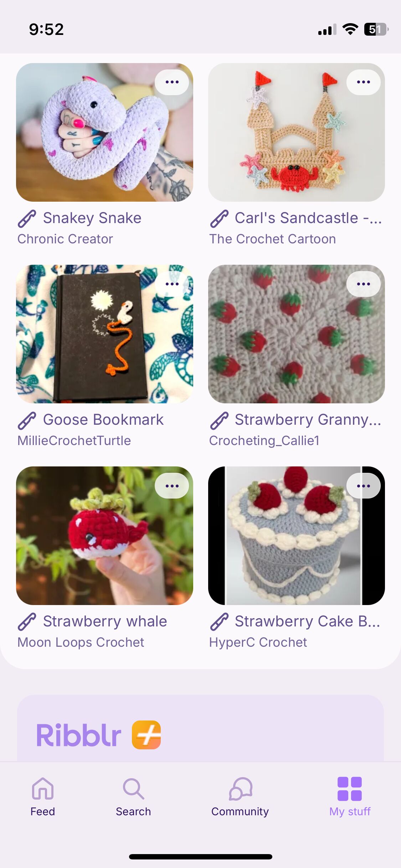Visit MillieCrochetTurtle designer profile

pos(74,440)
